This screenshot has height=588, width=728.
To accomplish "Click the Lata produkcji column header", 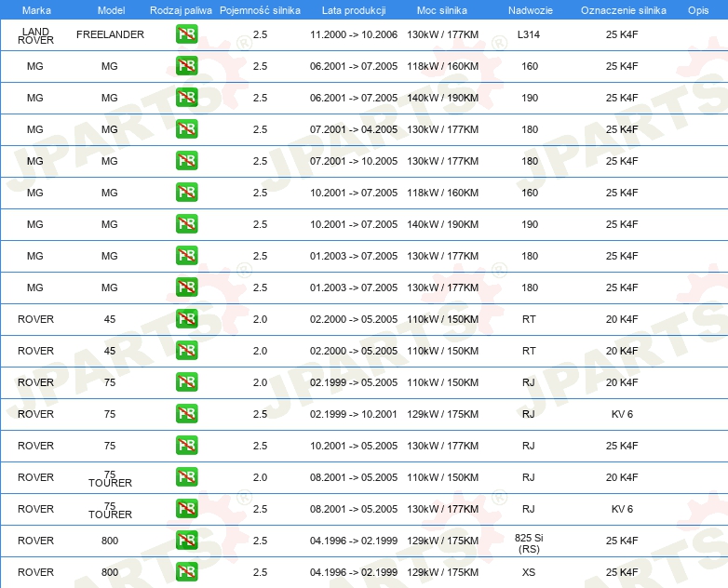I will tap(354, 10).
